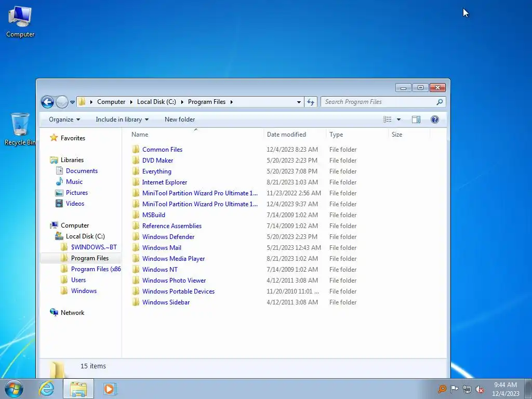
Task: Launch Internet Explorer from the taskbar
Action: (x=46, y=389)
